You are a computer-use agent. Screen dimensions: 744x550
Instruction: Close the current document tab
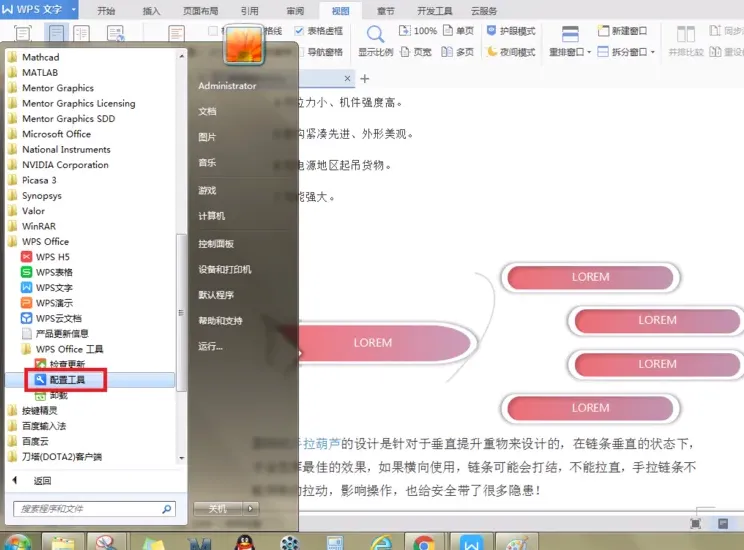[347, 78]
